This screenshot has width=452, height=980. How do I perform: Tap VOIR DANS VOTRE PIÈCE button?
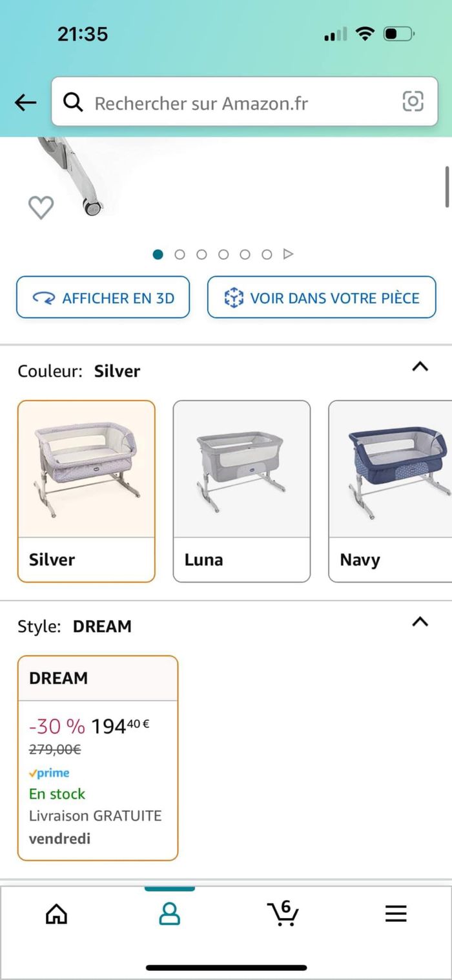point(322,297)
